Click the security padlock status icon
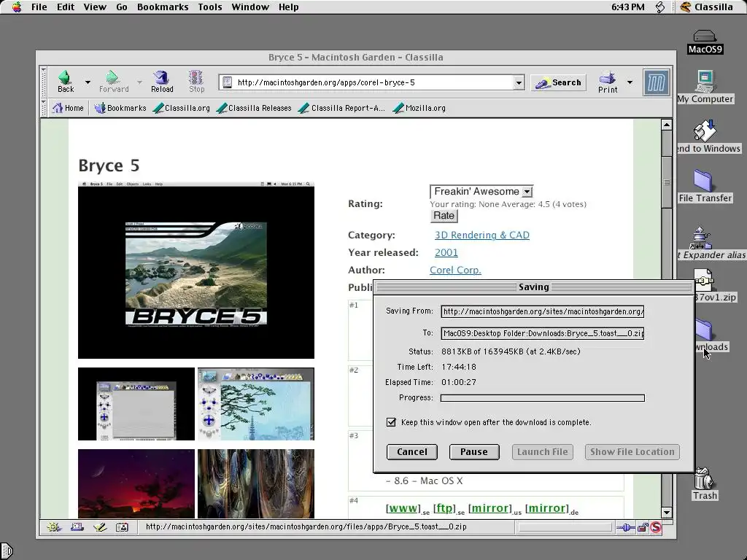Viewport: 747px width, 560px height. coord(643,527)
